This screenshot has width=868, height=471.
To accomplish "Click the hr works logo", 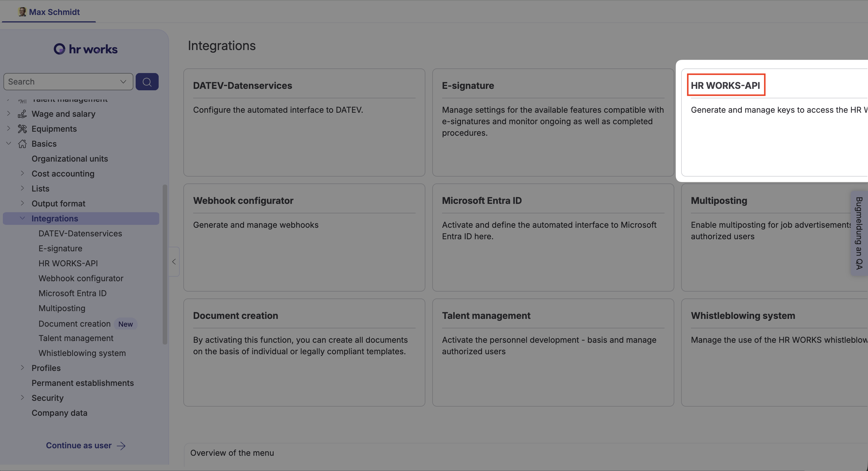I will 86,49.
